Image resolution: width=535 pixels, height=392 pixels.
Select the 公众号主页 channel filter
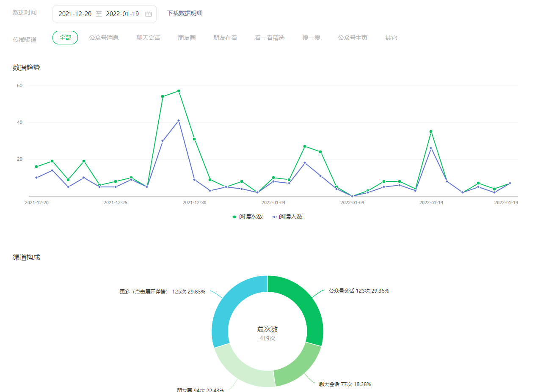pos(353,38)
